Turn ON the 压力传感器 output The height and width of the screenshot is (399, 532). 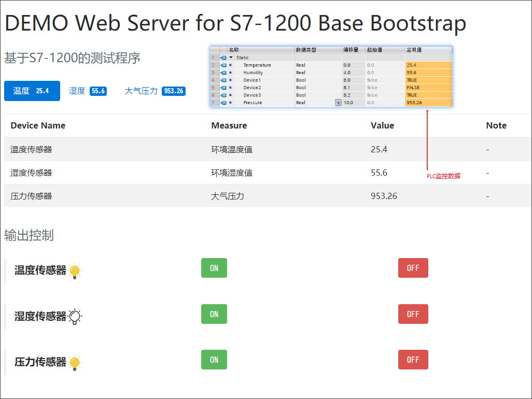(214, 360)
